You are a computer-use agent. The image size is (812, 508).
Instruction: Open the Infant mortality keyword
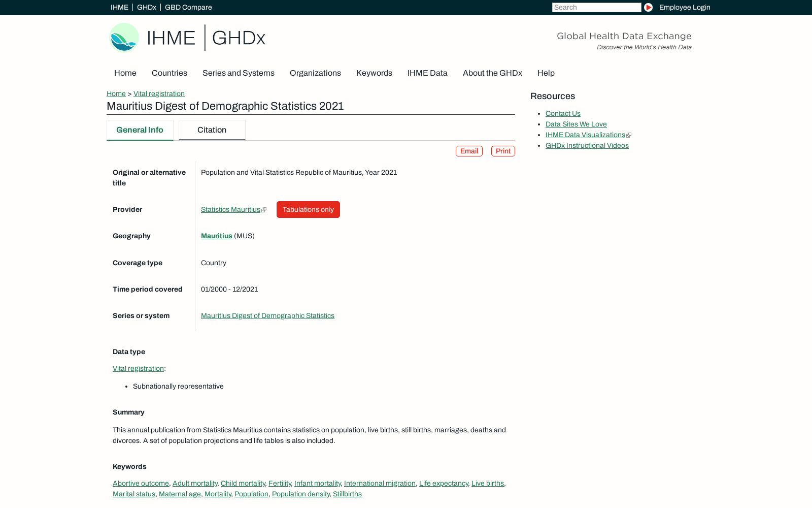(317, 484)
